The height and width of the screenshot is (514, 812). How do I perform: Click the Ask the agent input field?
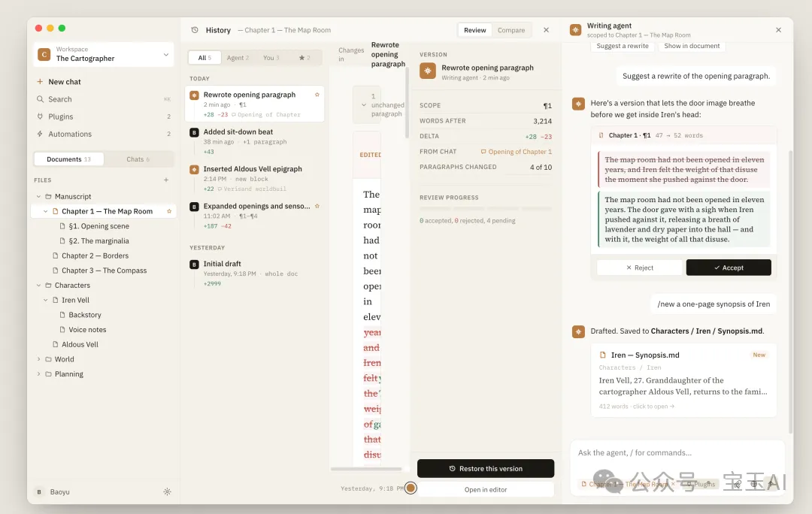[x=677, y=453]
